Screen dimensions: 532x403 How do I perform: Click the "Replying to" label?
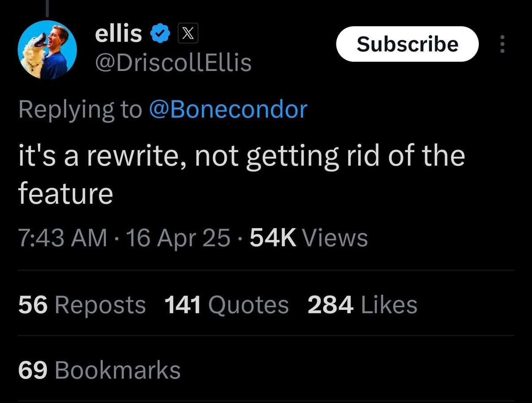81,110
